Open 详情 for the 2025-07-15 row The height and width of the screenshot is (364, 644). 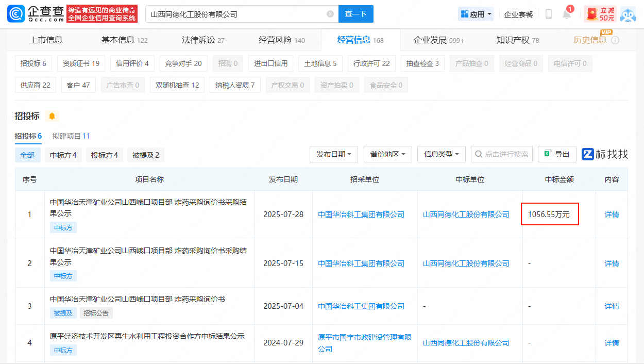[x=612, y=263]
